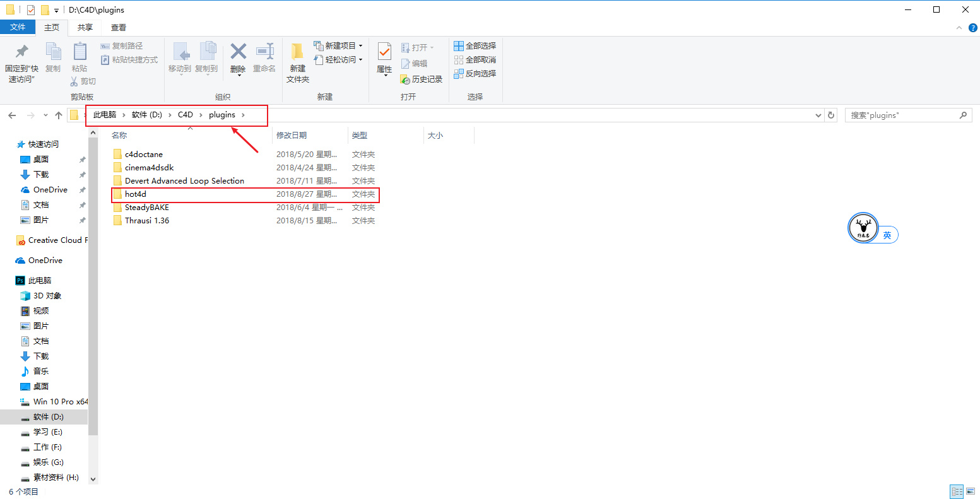The width and height of the screenshot is (980, 499).
Task: Switch to the Share (共享) tab
Action: pyautogui.click(x=85, y=28)
